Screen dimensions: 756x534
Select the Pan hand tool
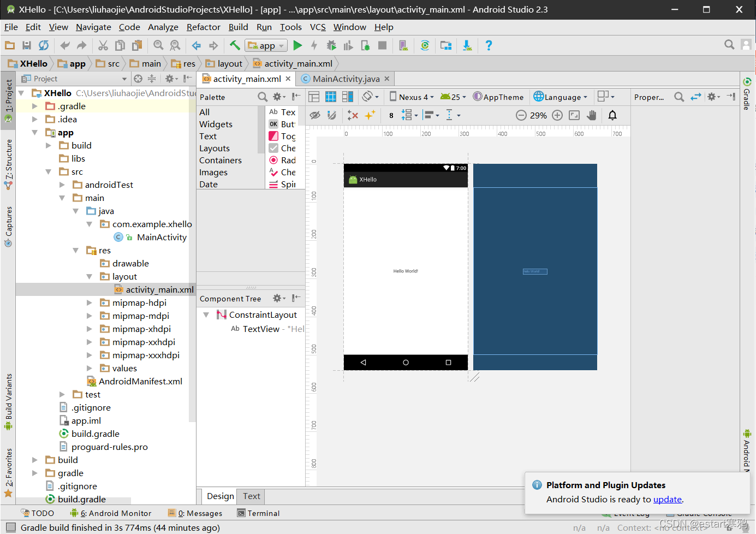(x=592, y=115)
